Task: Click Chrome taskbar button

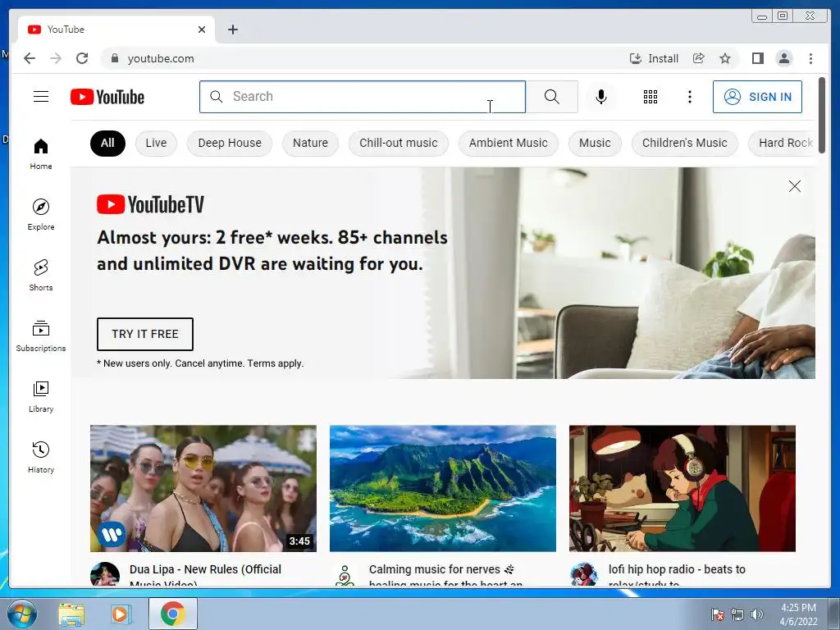Action: pos(172,614)
